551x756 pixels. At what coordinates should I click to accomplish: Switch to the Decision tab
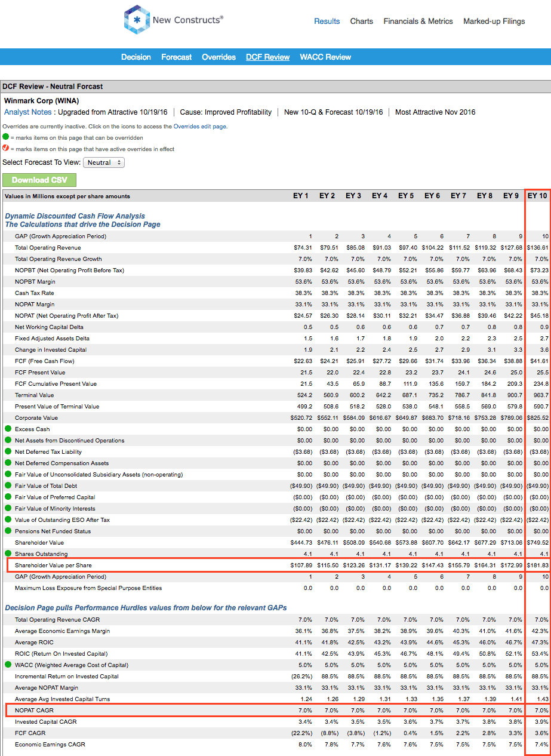(136, 57)
